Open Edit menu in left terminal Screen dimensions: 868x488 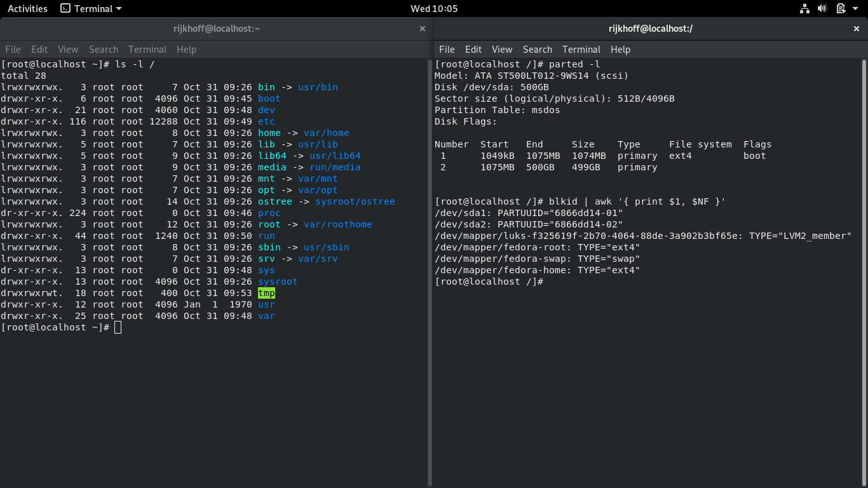click(x=39, y=49)
